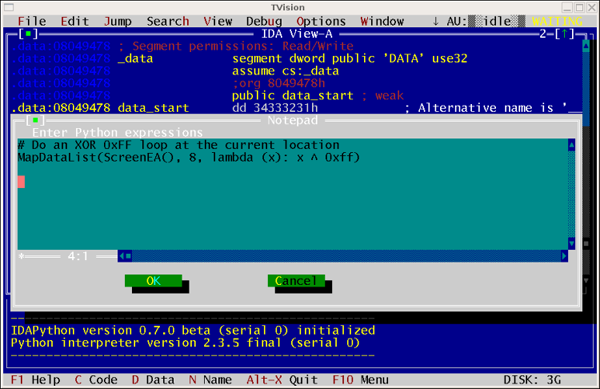Open the View menu
This screenshot has height=389, width=600.
click(x=217, y=21)
